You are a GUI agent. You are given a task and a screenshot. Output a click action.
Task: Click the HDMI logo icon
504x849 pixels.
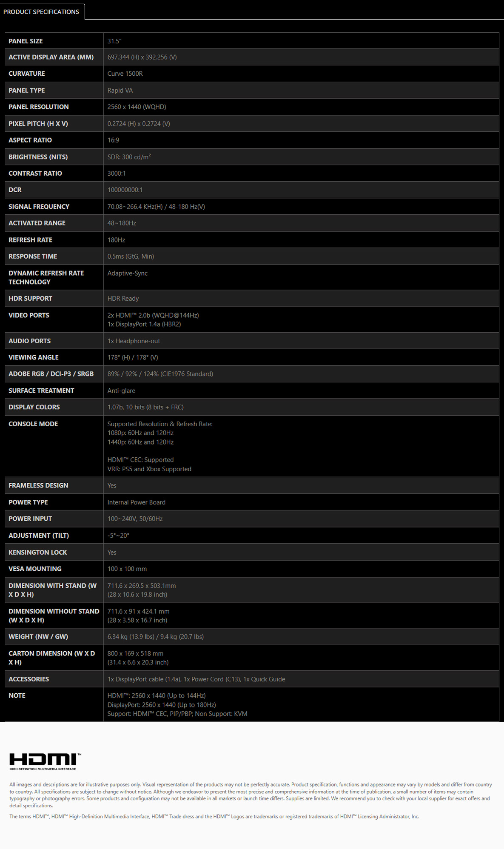45,761
